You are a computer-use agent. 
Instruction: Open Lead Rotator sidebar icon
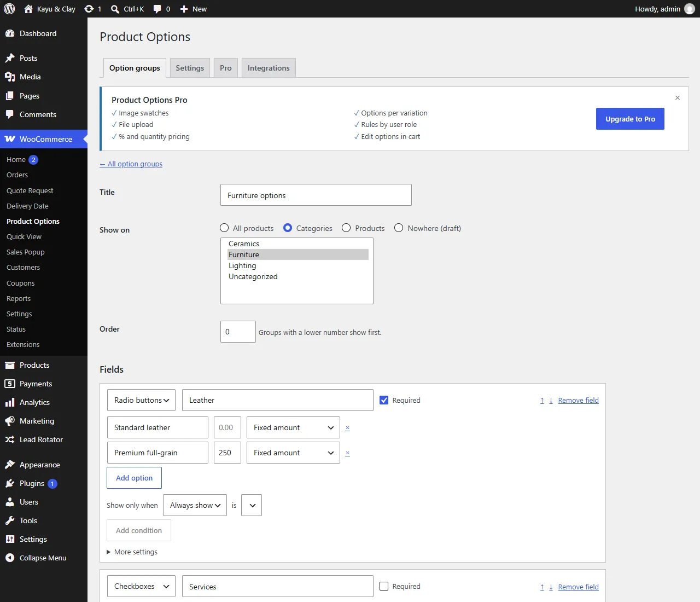(x=10, y=439)
